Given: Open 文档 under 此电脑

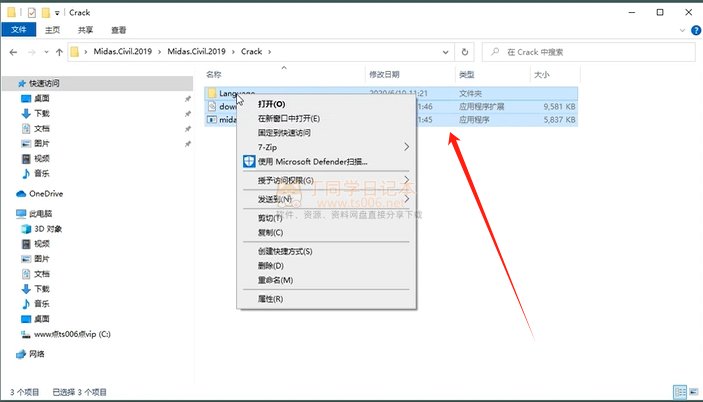Looking at the screenshot, I should [42, 274].
